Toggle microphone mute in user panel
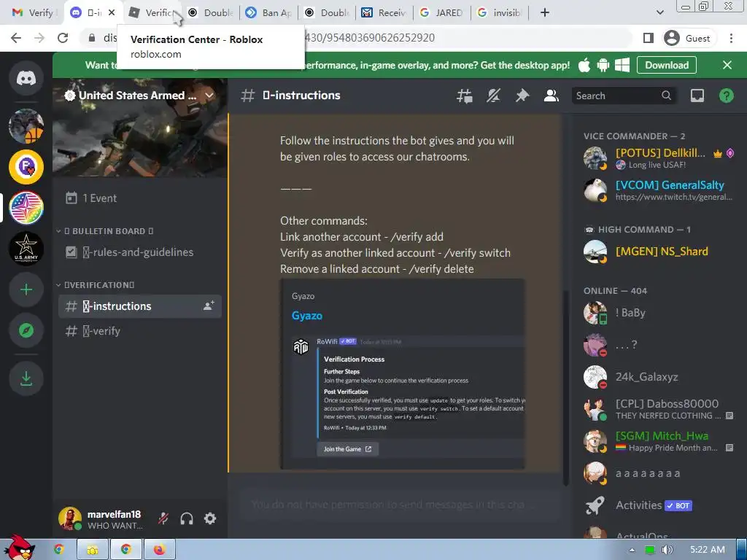This screenshot has width=747, height=560. (x=163, y=518)
